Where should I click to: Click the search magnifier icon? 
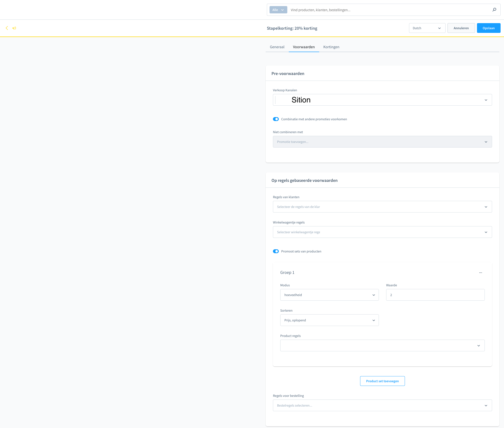(x=494, y=10)
